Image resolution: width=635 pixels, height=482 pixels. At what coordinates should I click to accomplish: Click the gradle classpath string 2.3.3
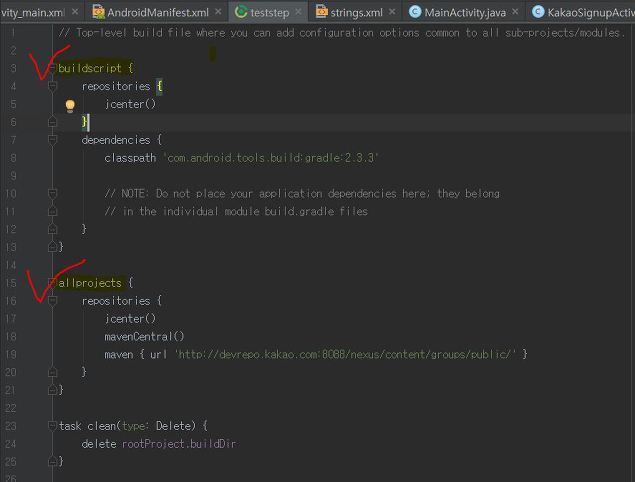[x=271, y=158]
